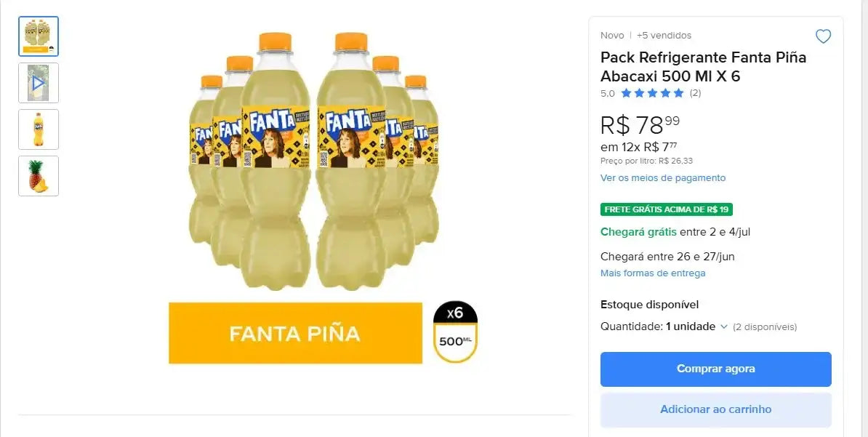Open Ver os meios de pagamento link

[662, 178]
